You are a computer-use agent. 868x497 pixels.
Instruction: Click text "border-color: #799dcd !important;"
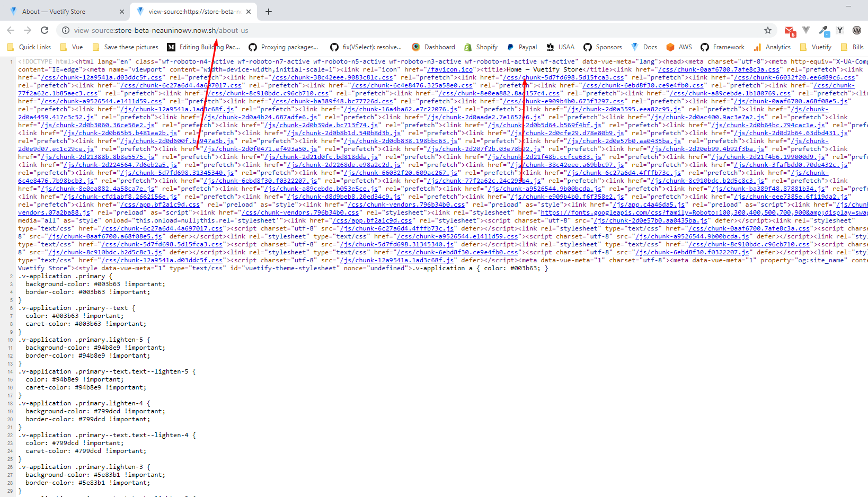pyautogui.click(x=88, y=419)
